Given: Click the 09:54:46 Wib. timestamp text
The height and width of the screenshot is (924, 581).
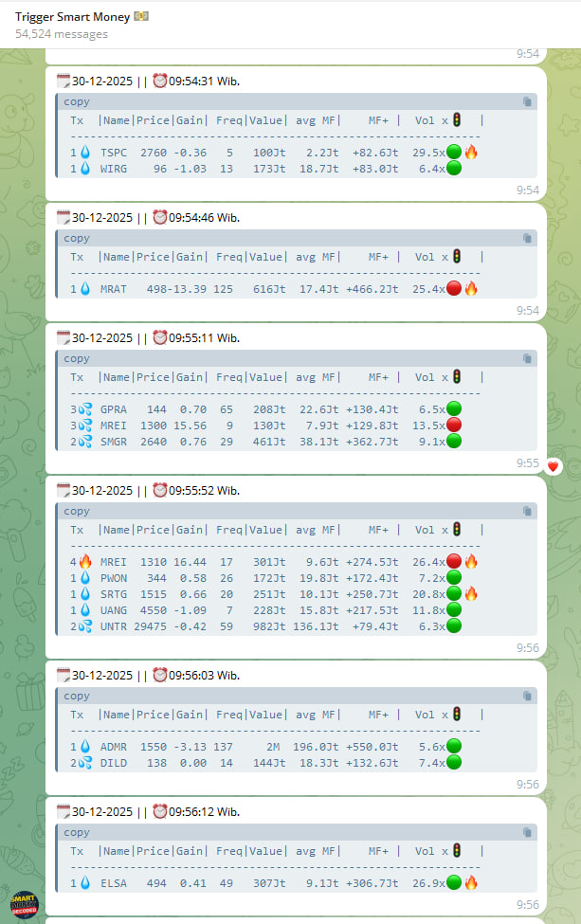Looking at the screenshot, I should (205, 217).
